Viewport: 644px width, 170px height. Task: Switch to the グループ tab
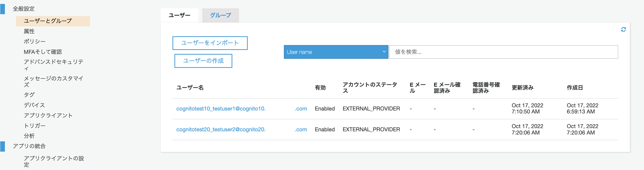coord(220,15)
